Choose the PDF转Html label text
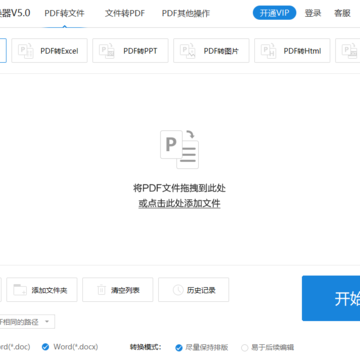Image resolution: width=360 pixels, height=360 pixels. coord(302,51)
